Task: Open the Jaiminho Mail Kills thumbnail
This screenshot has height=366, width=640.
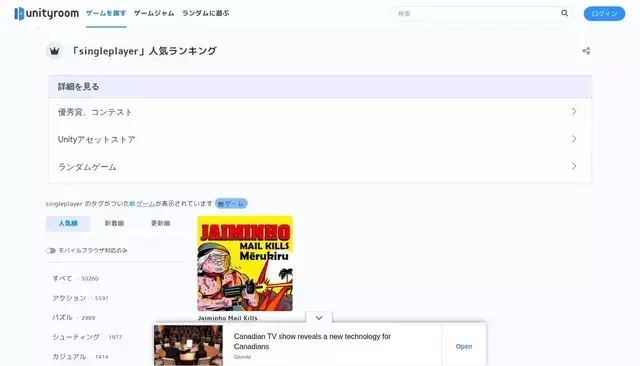Action: click(x=245, y=264)
